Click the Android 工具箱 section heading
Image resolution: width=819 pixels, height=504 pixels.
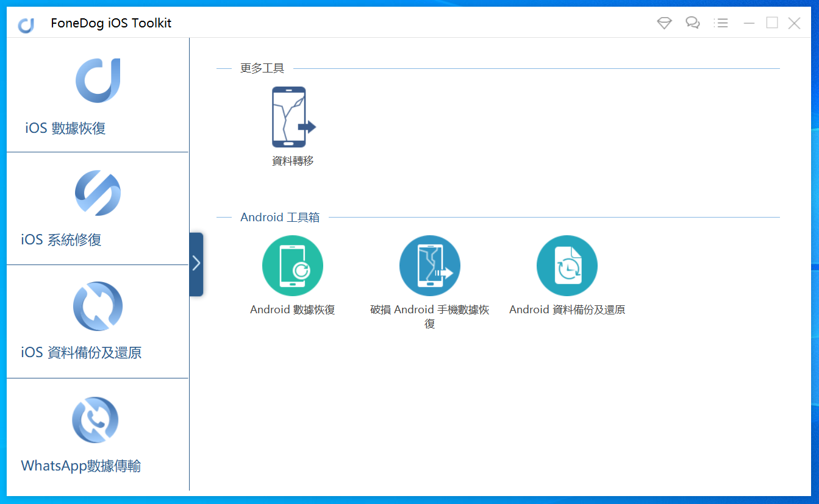click(280, 217)
